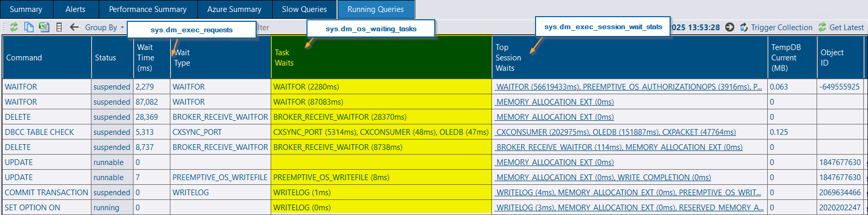
Task: Open the Summary tab
Action: (26, 9)
